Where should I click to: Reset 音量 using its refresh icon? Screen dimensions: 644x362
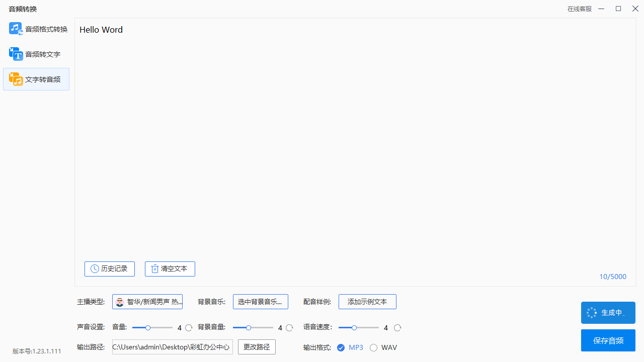pos(189,327)
